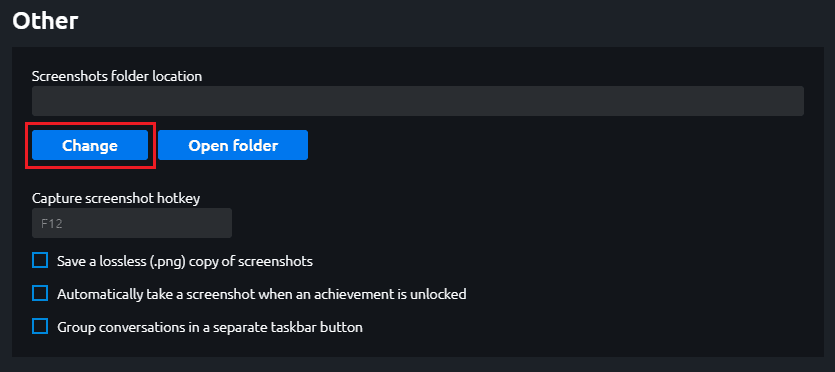The image size is (835, 372).
Task: Click the 'Group conversations in a separate taskbar button' text
Action: coord(210,327)
